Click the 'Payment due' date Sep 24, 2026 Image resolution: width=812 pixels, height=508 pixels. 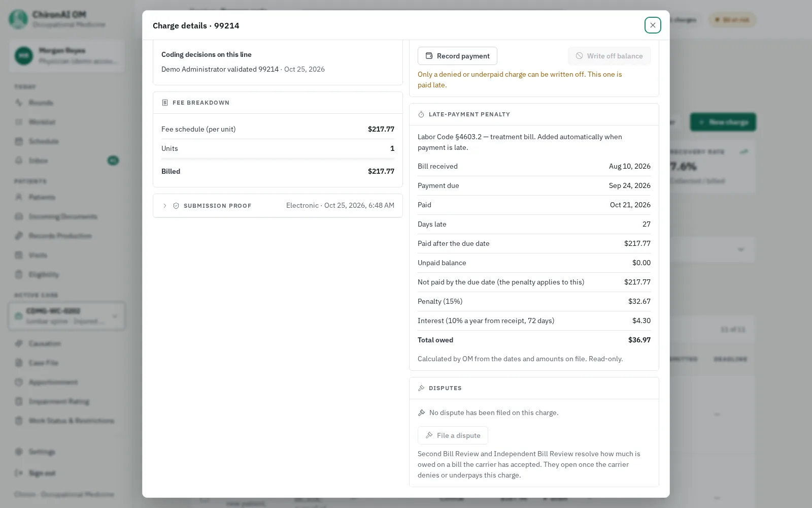(630, 185)
